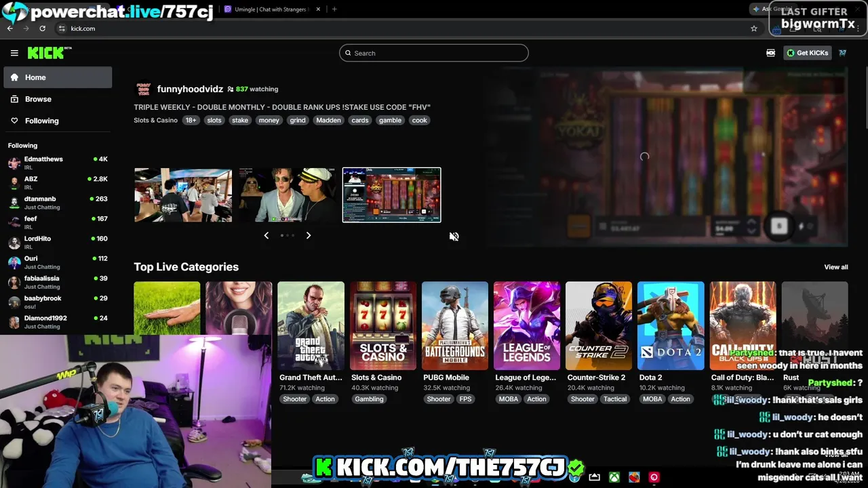Filter by the 18+ tag

[191, 120]
